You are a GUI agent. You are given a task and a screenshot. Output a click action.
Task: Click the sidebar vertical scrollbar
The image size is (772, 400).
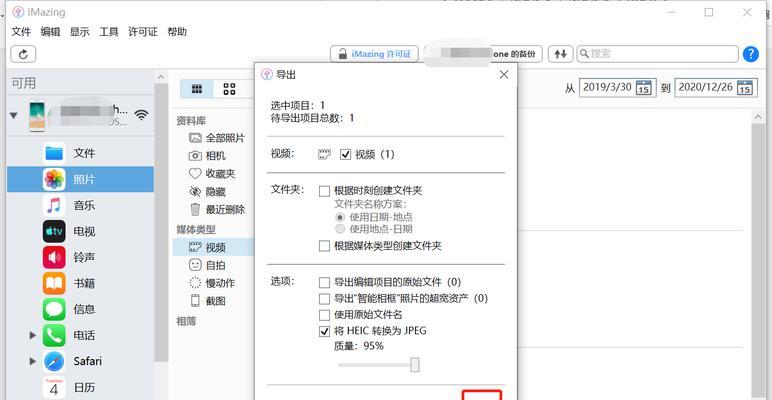coord(161,222)
